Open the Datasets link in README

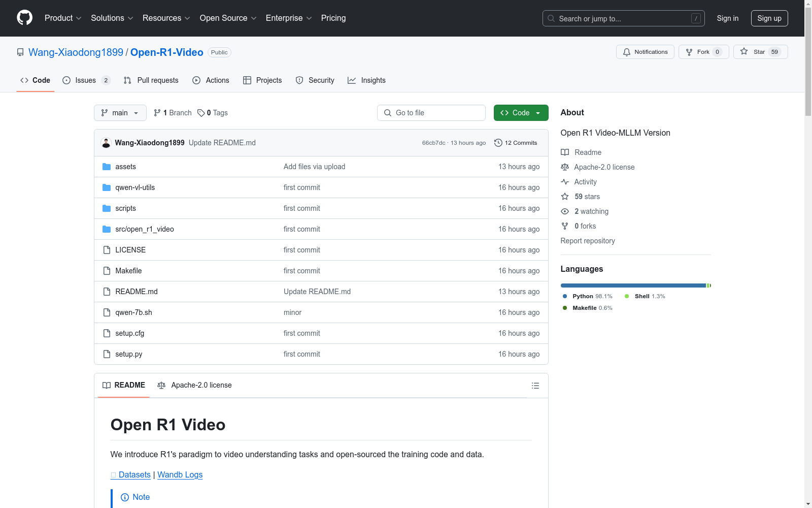point(130,474)
